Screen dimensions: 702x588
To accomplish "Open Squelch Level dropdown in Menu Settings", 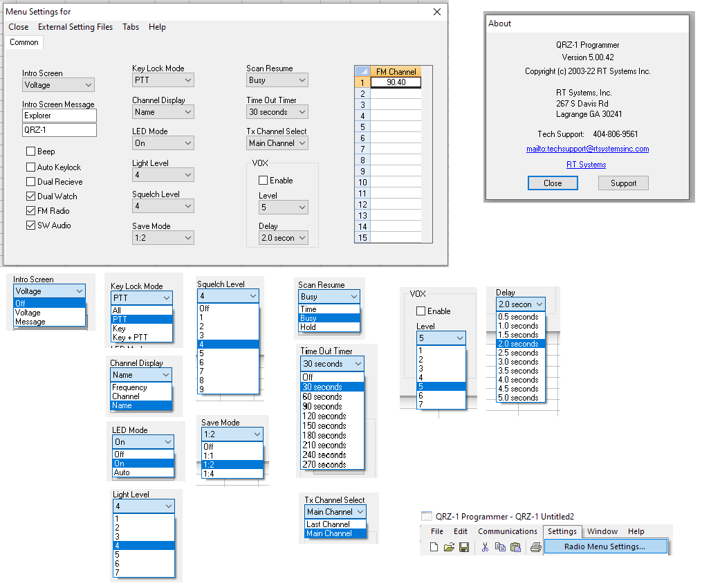I will click(163, 206).
